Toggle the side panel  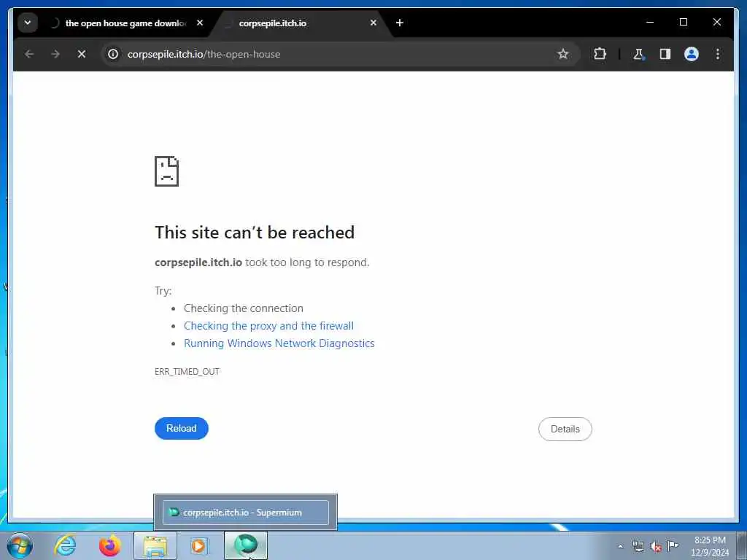pos(665,54)
